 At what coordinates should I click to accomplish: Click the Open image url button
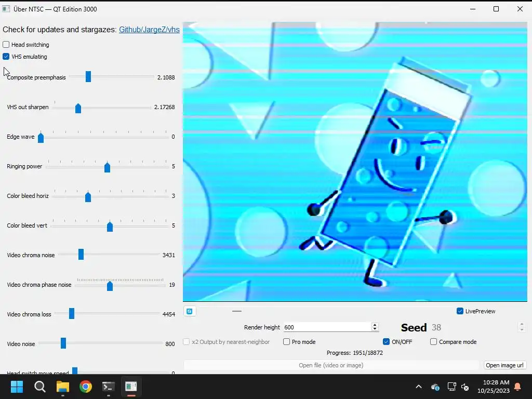tap(504, 365)
